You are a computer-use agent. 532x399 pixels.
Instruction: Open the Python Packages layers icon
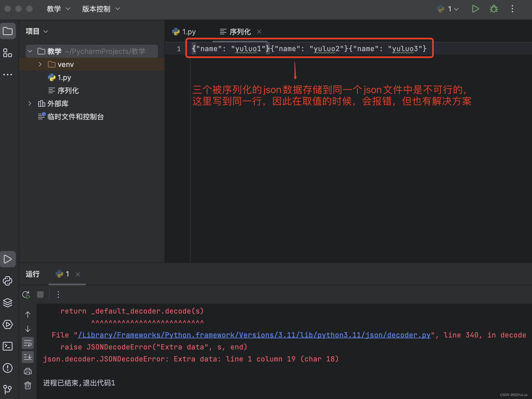point(8,303)
